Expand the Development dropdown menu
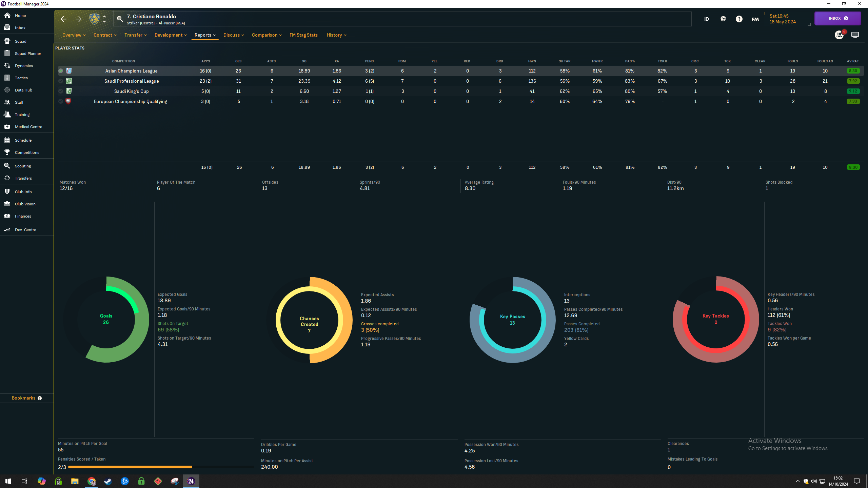 click(x=171, y=35)
